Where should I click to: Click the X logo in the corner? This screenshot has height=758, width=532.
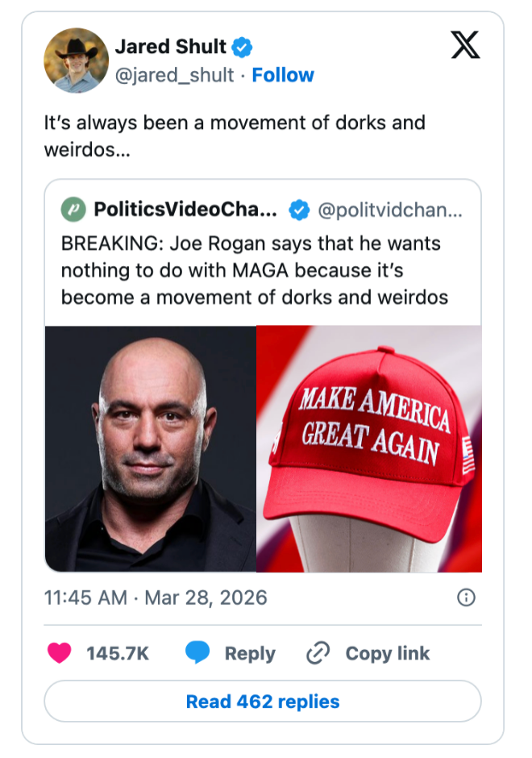465,45
